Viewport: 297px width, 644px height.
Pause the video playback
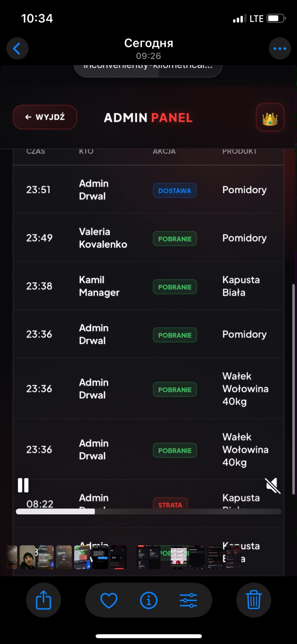[x=23, y=485]
